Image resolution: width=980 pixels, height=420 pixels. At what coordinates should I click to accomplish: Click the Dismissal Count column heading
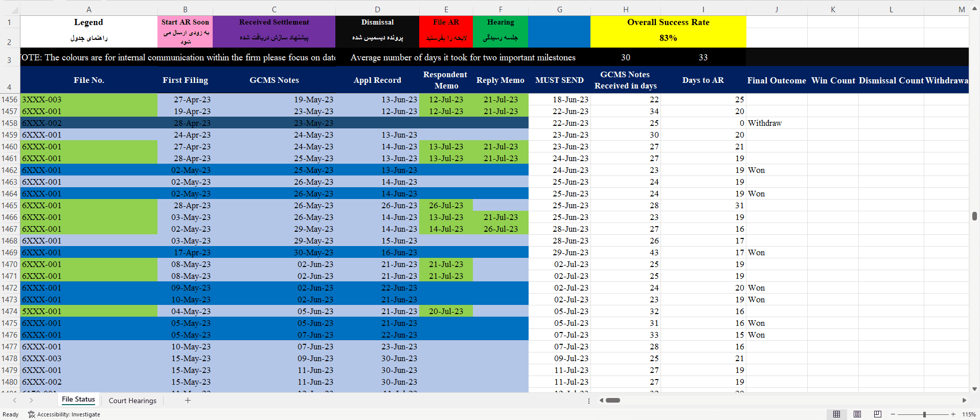pos(891,80)
